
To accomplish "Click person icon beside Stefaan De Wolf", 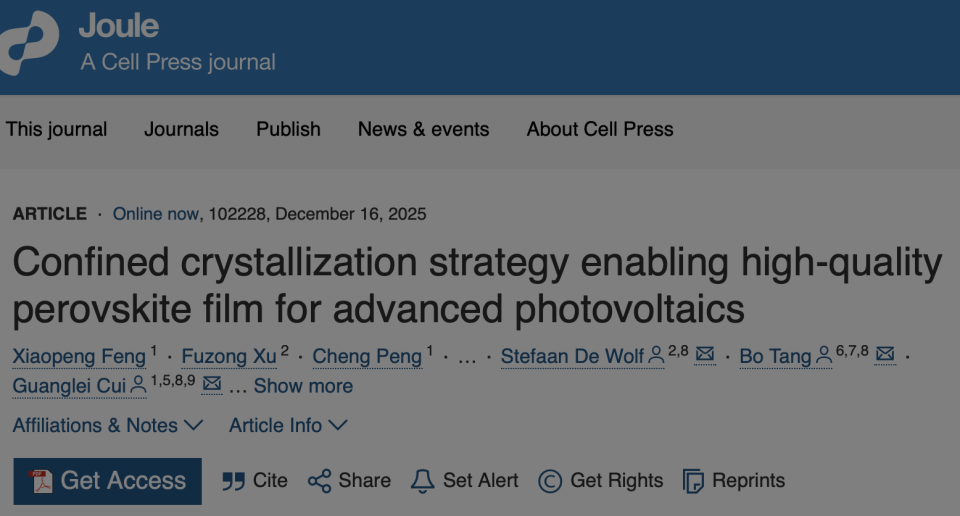I will click(656, 355).
